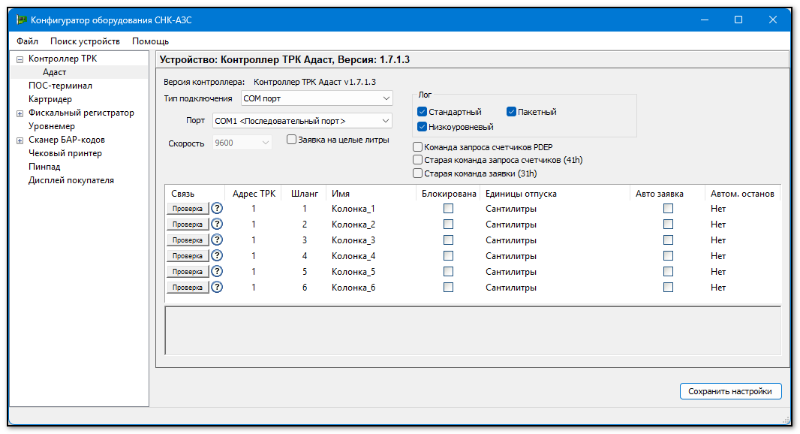Click the help icon for Колонка_3 row
The height and width of the screenshot is (434, 800).
[x=216, y=240]
